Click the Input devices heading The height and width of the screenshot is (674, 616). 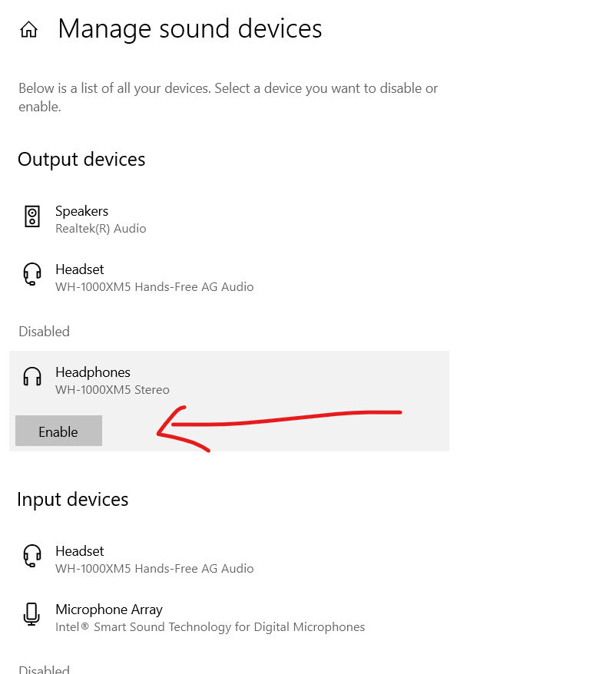(73, 500)
